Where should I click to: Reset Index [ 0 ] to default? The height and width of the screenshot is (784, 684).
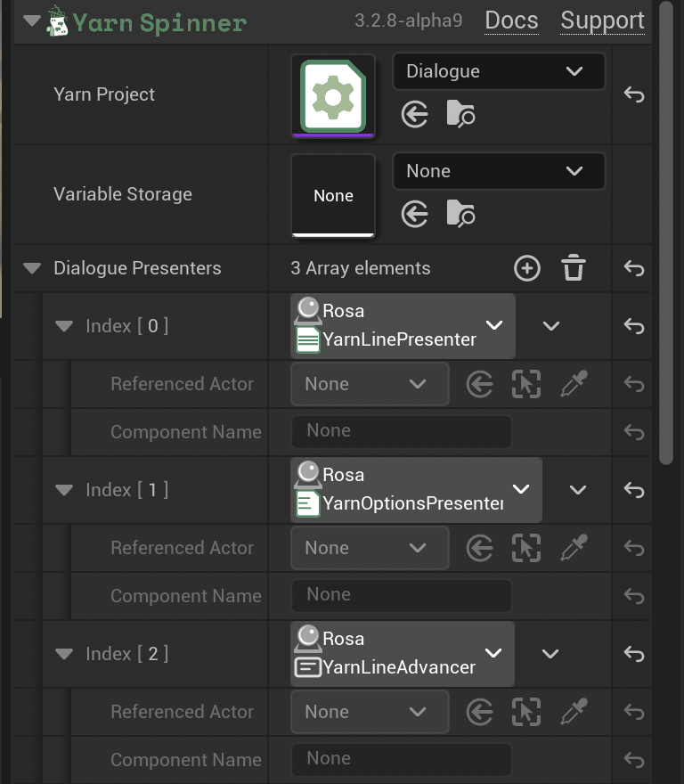coord(633,326)
